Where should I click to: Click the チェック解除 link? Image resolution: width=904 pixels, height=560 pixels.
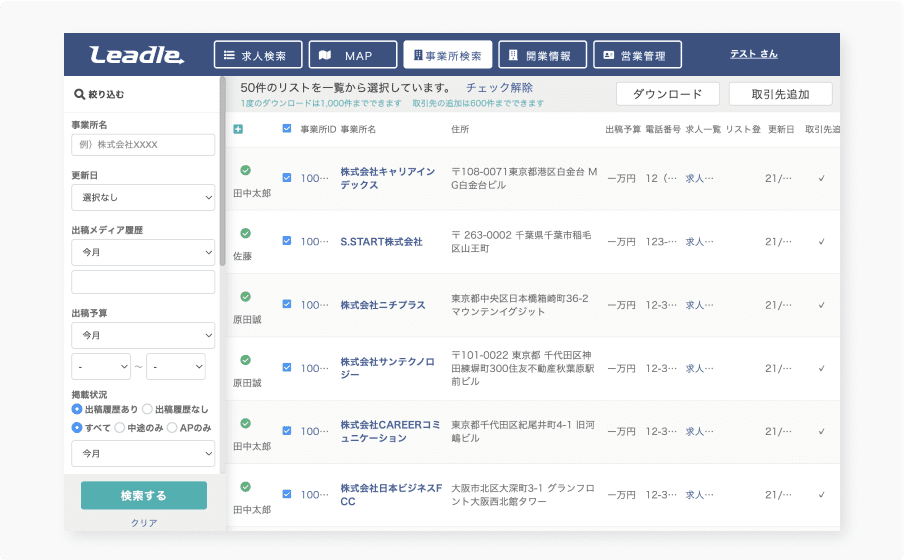tap(499, 88)
